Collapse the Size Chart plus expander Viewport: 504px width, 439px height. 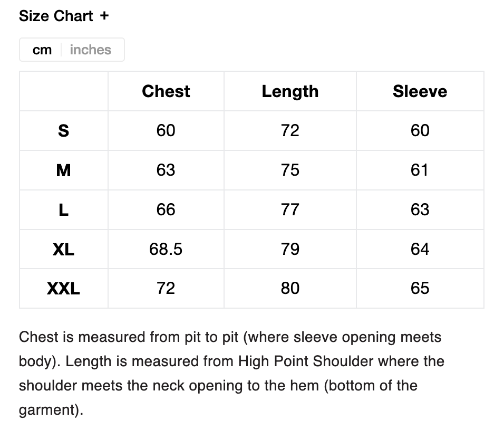pyautogui.click(x=104, y=16)
